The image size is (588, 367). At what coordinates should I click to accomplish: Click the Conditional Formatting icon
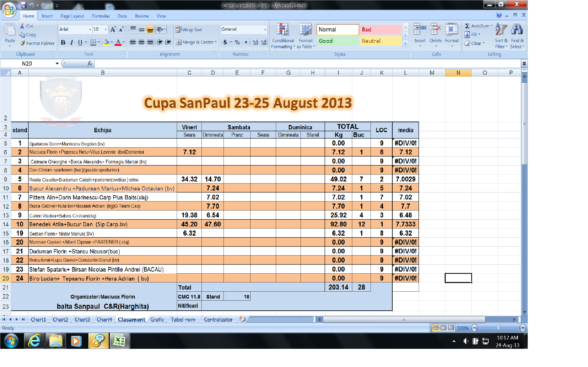click(283, 29)
